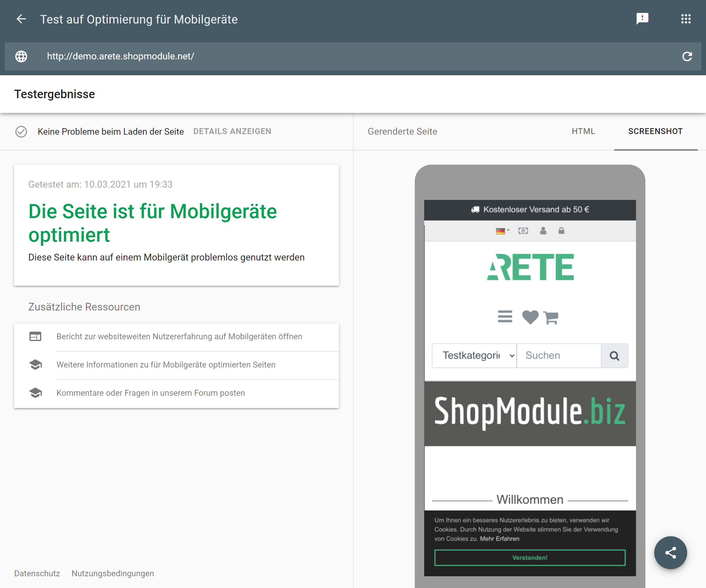Screen dimensions: 706x588
Task: Open share options with the share icon
Action: point(671,553)
